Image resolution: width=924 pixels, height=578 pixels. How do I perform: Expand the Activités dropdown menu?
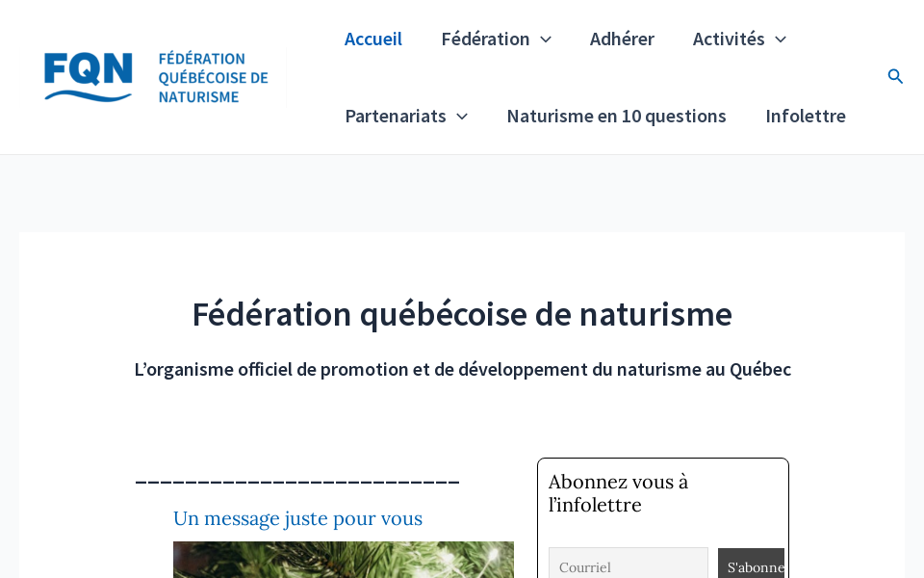coord(729,39)
